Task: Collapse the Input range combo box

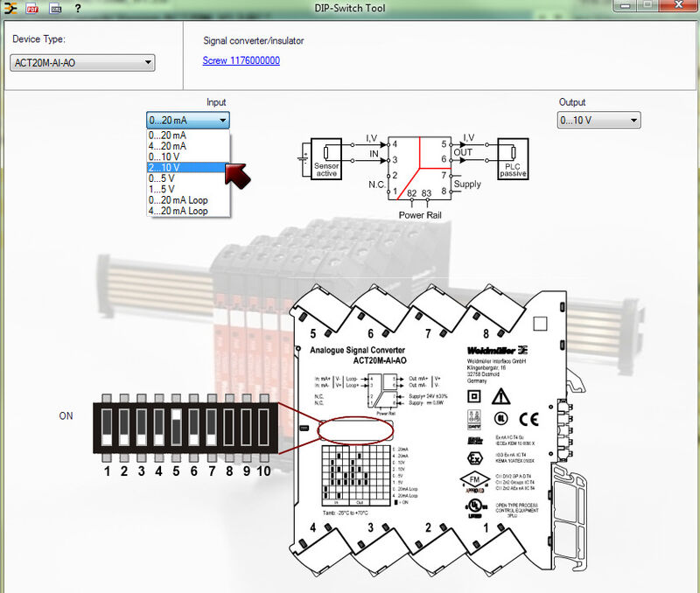Action: coord(188,120)
